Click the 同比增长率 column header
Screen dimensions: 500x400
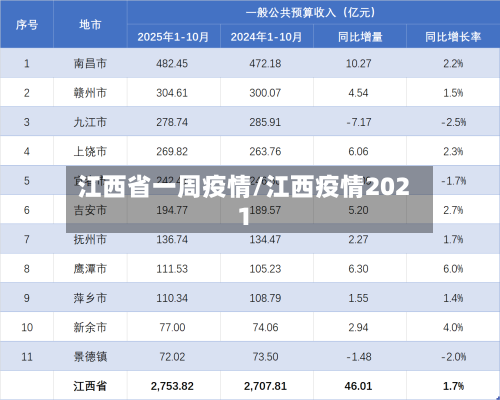coord(453,37)
